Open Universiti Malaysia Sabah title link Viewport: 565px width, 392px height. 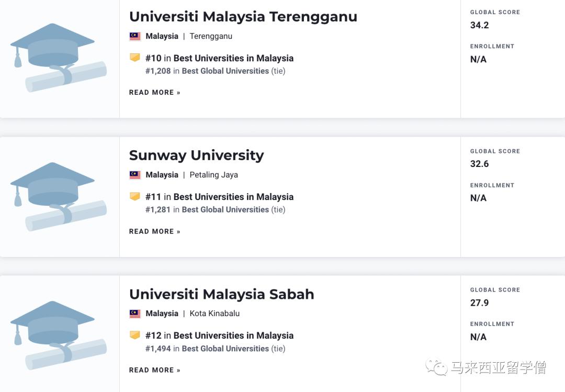[x=221, y=294]
